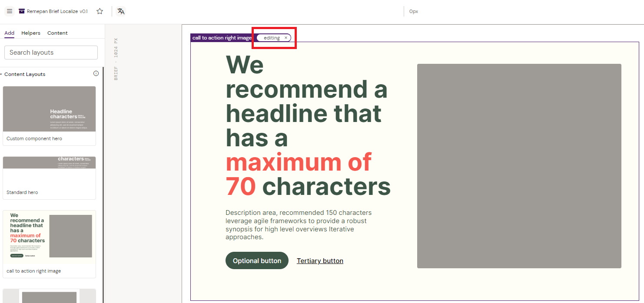Star the Remepan Brief Localize project

[x=100, y=11]
